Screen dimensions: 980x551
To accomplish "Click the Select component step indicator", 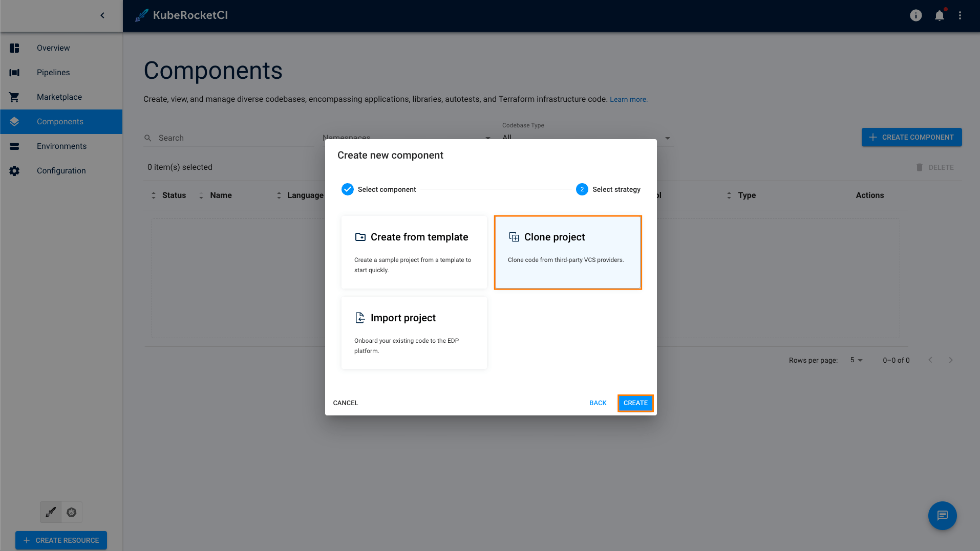I will click(379, 189).
